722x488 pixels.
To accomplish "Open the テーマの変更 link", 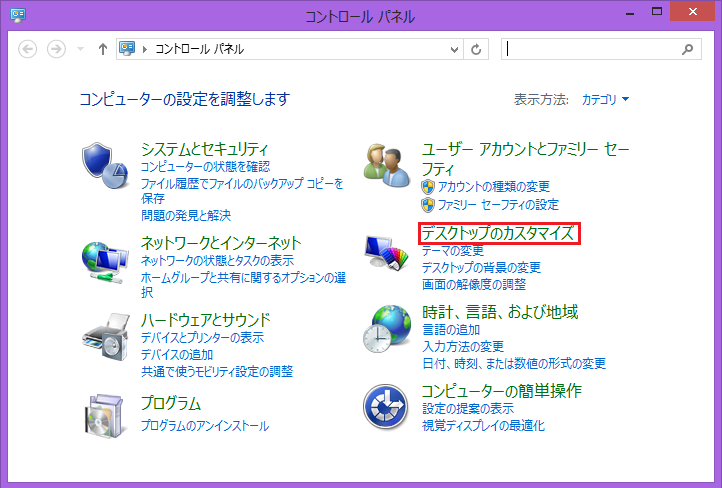I will [452, 251].
